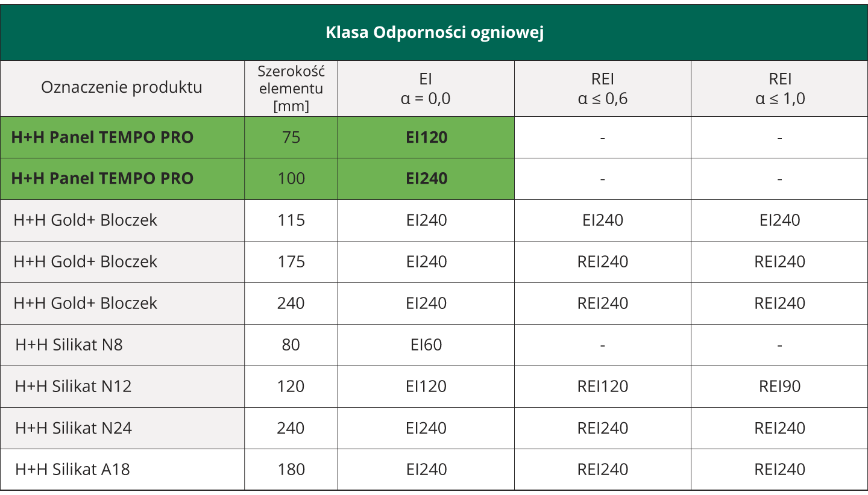Image resolution: width=868 pixels, height=495 pixels.
Task: Click the Klasa Odporności ogniowej header
Action: (435, 33)
